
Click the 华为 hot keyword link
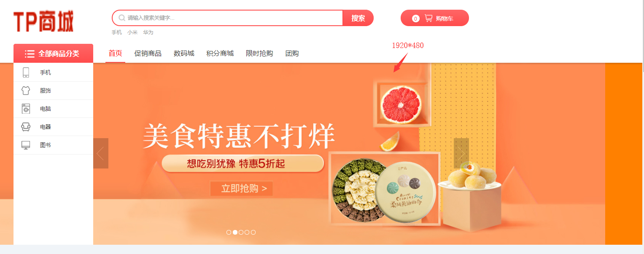click(x=148, y=32)
